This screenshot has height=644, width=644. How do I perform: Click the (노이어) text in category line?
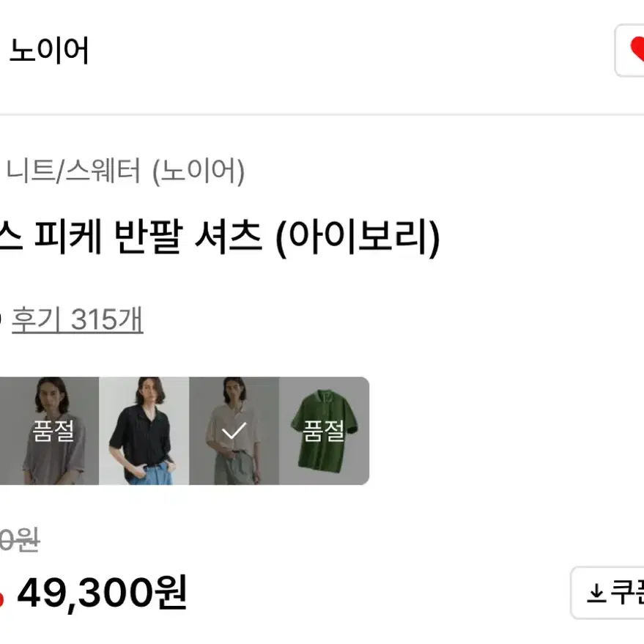pos(199,171)
